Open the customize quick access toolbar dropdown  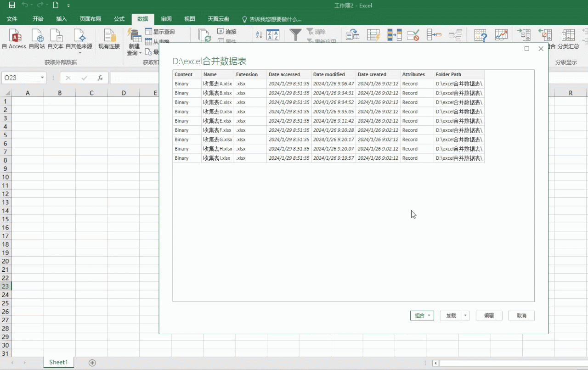tap(68, 6)
